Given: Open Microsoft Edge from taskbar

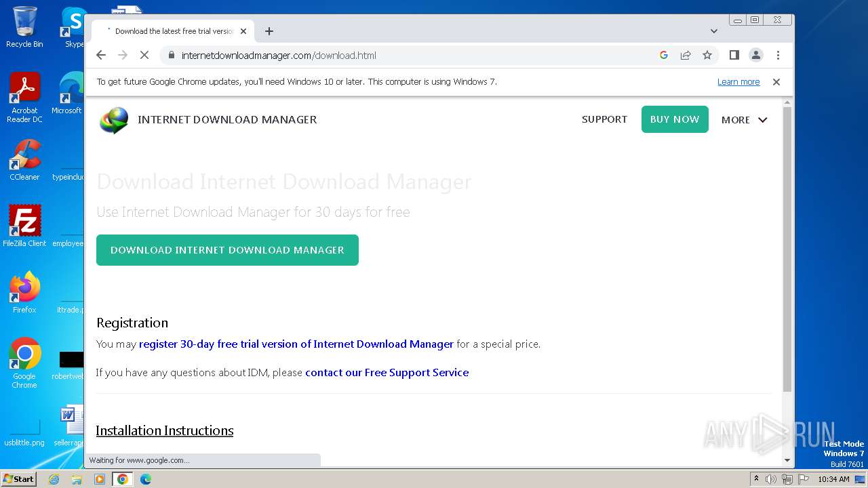Looking at the screenshot, I should [145, 479].
